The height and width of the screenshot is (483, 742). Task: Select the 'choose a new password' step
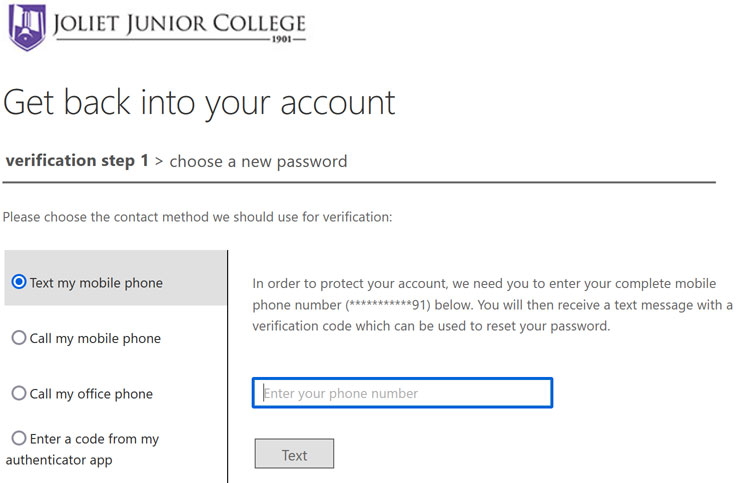click(x=258, y=161)
